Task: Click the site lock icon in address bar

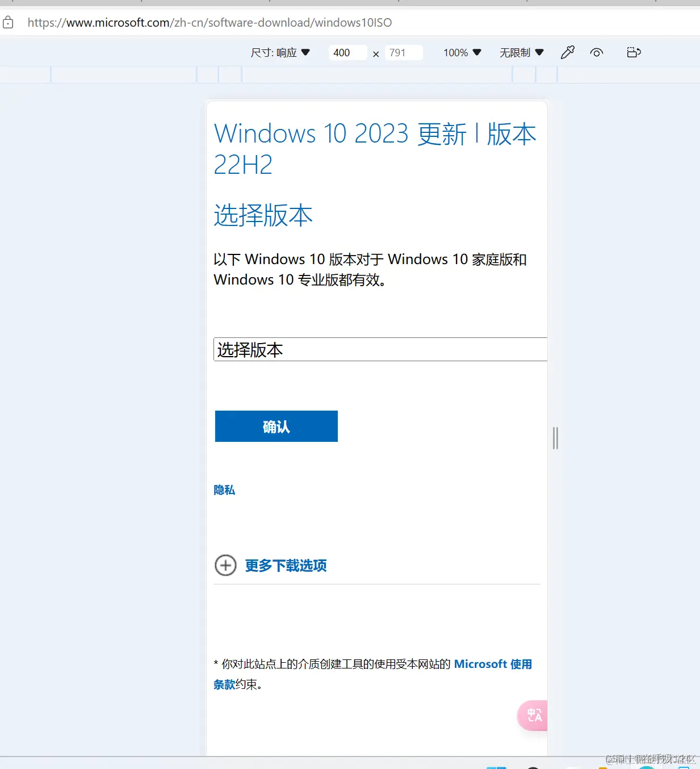Action: (8, 23)
